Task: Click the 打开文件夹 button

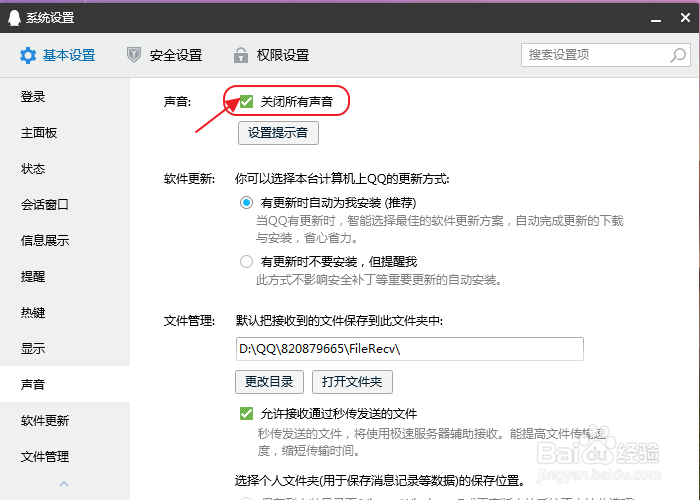Action: [x=352, y=382]
